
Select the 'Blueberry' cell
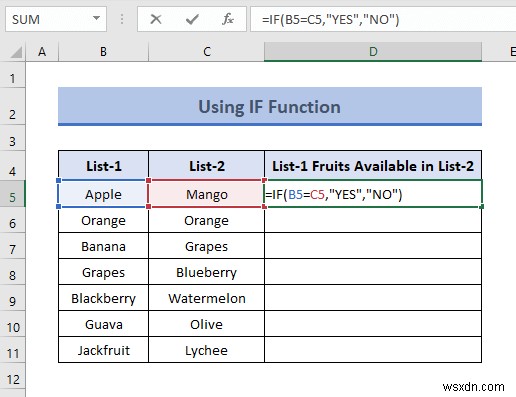pos(207,272)
